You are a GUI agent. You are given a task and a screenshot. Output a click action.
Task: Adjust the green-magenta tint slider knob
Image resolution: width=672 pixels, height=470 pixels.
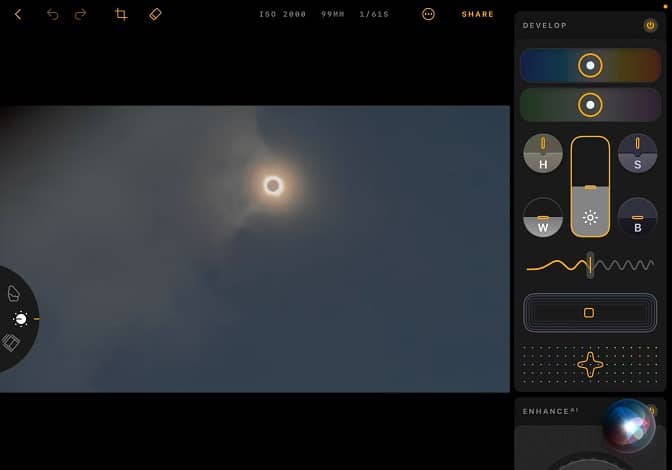coord(590,105)
